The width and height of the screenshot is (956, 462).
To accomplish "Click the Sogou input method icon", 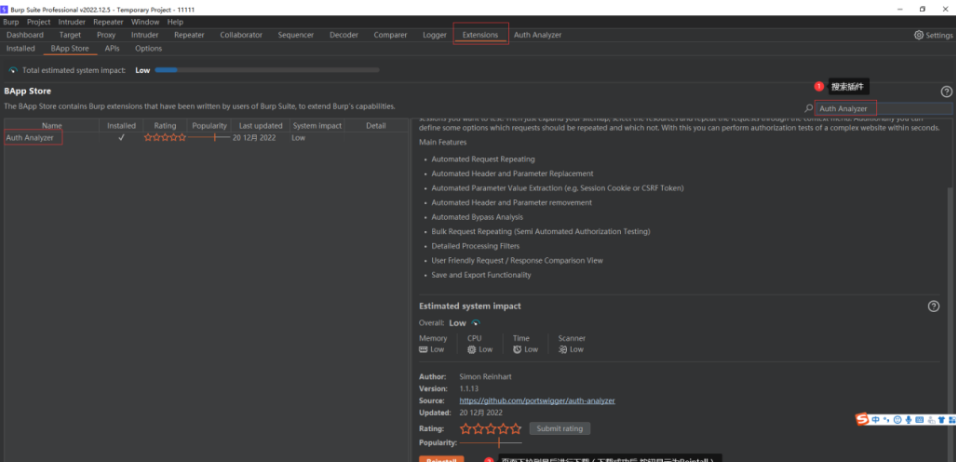I will (x=861, y=419).
